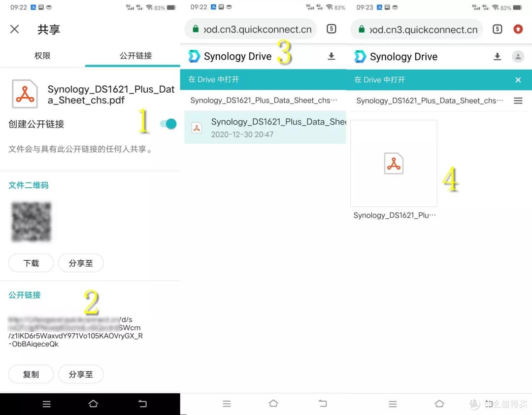Tap file name Synology_DS1621_Plus_Data_Sheet_chs.pdf in sharing screen
Screen dimensions: 532x415
point(111,95)
